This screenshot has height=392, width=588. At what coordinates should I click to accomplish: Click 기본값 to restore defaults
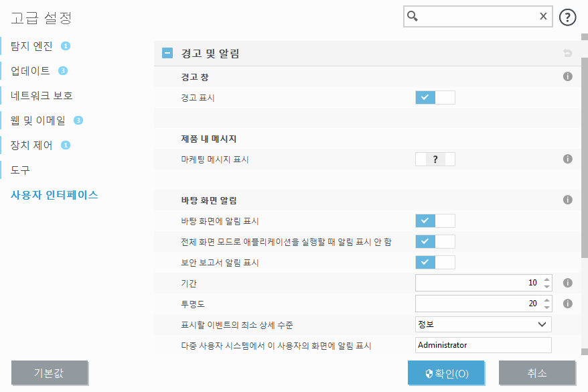50,373
